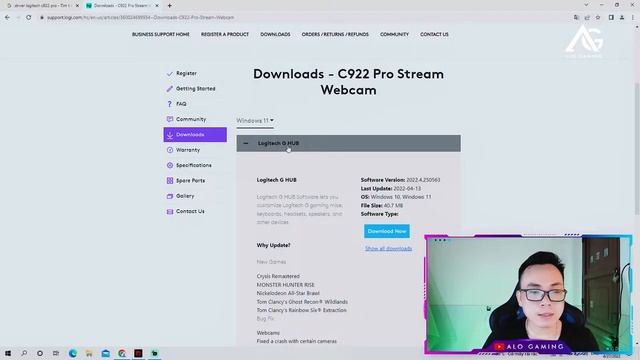Open the Chrome profile icon
The image size is (640, 360).
tap(622, 18)
